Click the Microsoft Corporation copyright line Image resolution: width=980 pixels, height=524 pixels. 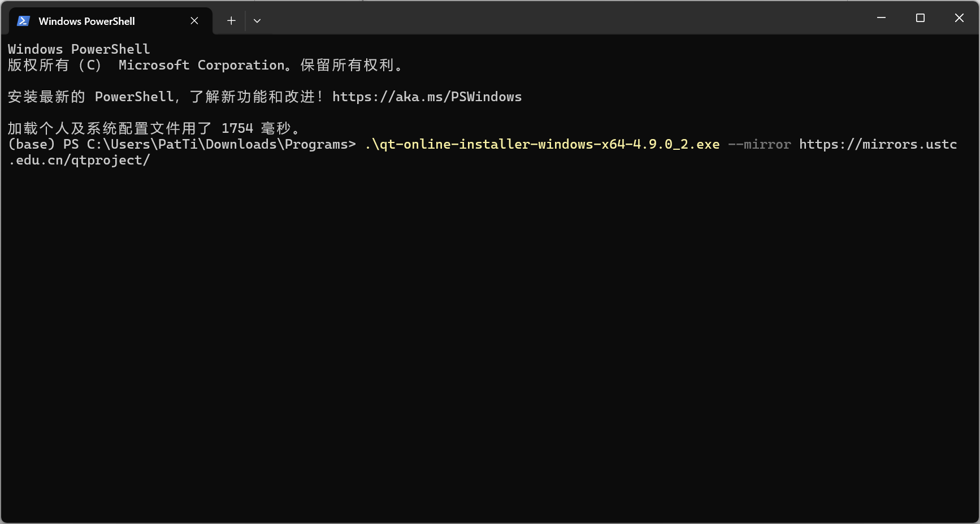(205, 65)
